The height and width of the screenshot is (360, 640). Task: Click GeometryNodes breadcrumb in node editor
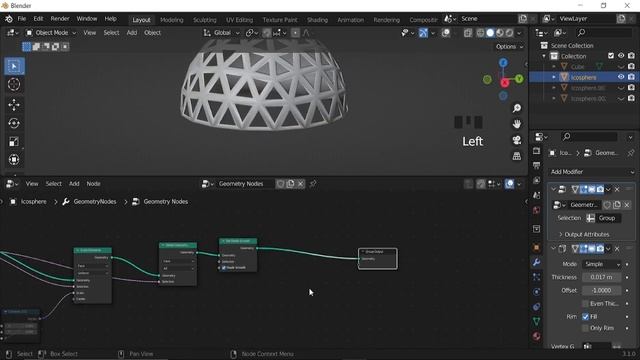click(x=95, y=202)
